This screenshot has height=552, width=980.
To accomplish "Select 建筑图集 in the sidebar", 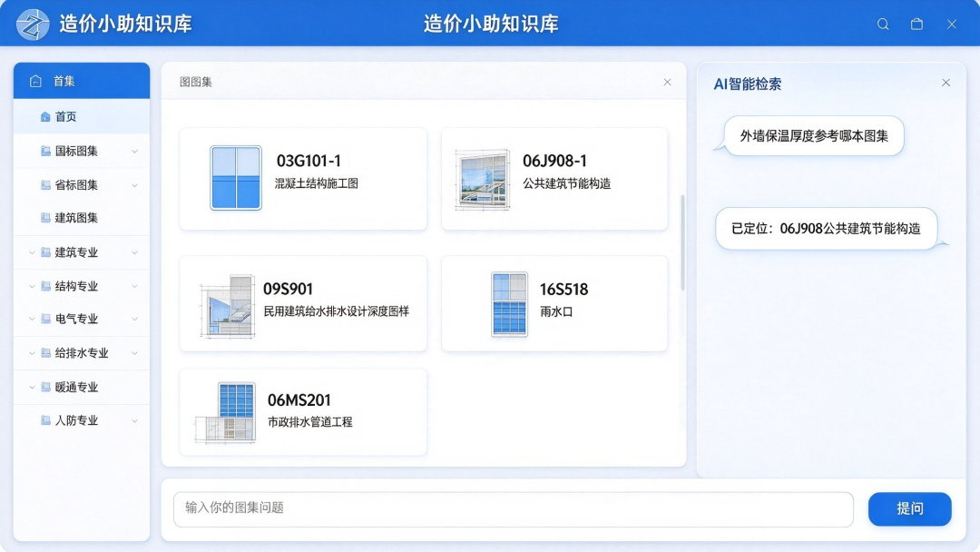I will [x=82, y=218].
